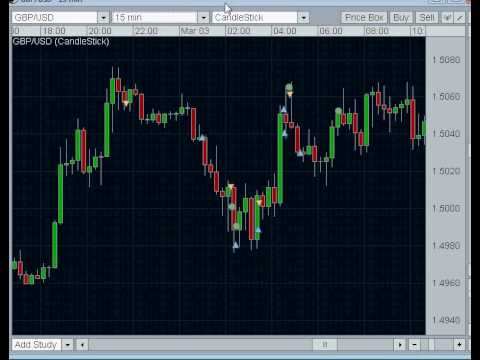Click the 08:00 time axis label
Screen dimensions: 480x360
(377, 31)
